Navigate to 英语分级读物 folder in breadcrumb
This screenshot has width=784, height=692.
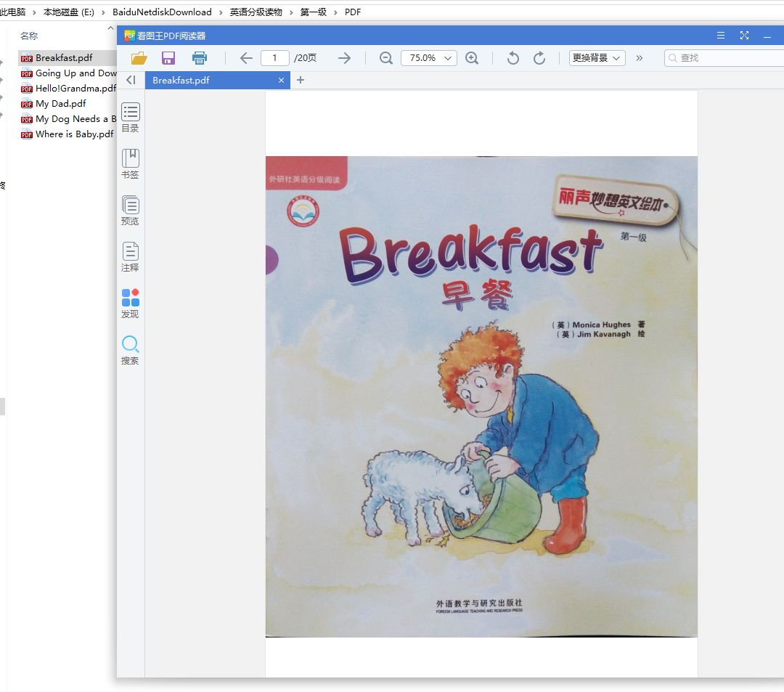[256, 12]
